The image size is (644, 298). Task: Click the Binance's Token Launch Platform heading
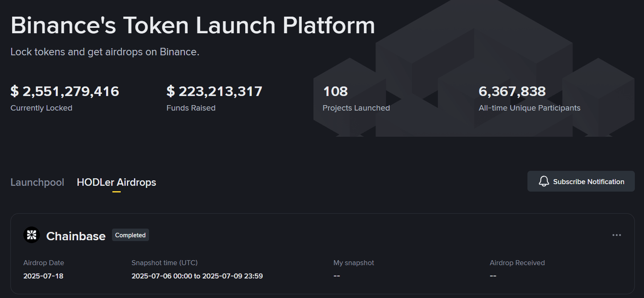193,25
